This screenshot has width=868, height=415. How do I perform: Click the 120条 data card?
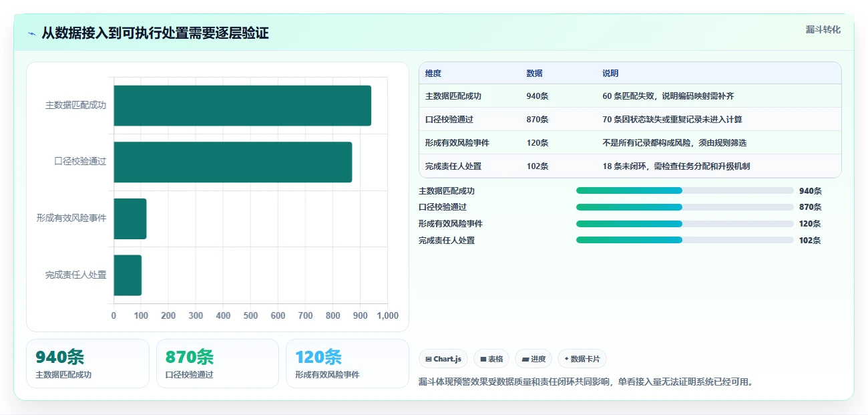(x=347, y=364)
